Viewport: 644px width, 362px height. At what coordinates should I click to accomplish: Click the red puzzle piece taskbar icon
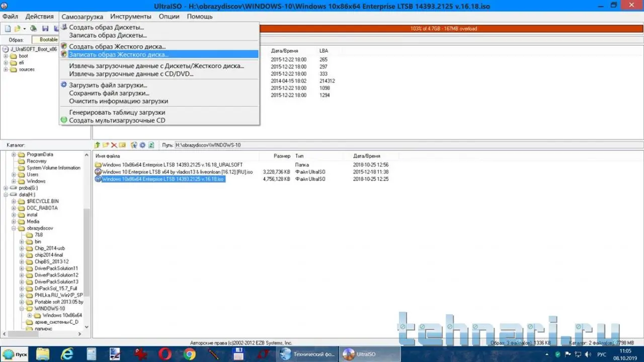click(x=140, y=354)
